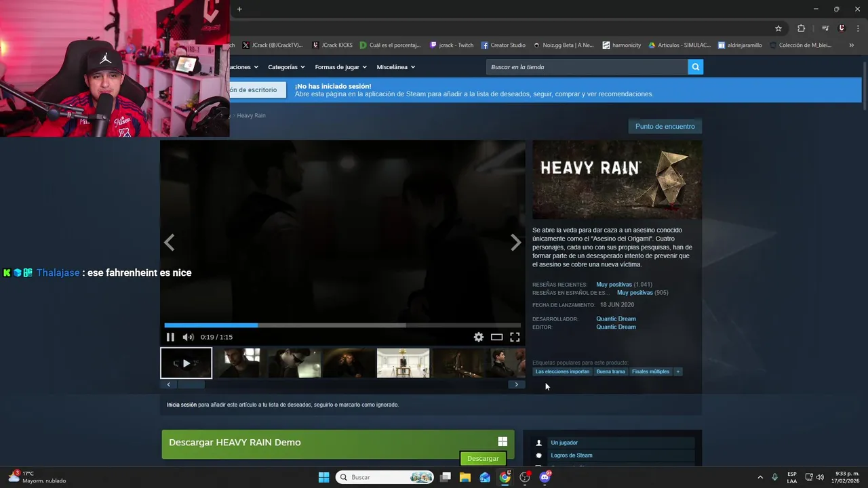Open the JCrack KICKS bookmark
868x488 pixels.
[x=332, y=45]
